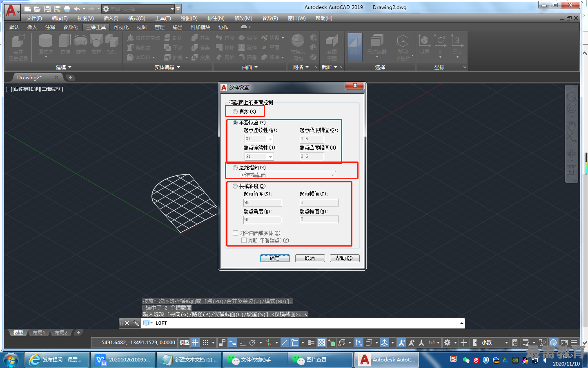The image size is (588, 368).
Task: Click the 端点凸度幅值 input field
Action: coord(312,157)
